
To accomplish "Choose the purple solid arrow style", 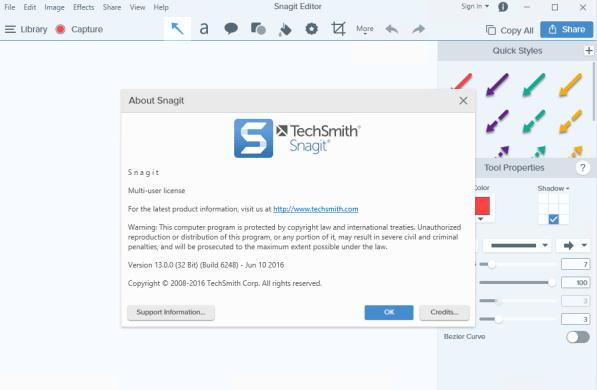I will click(x=497, y=85).
